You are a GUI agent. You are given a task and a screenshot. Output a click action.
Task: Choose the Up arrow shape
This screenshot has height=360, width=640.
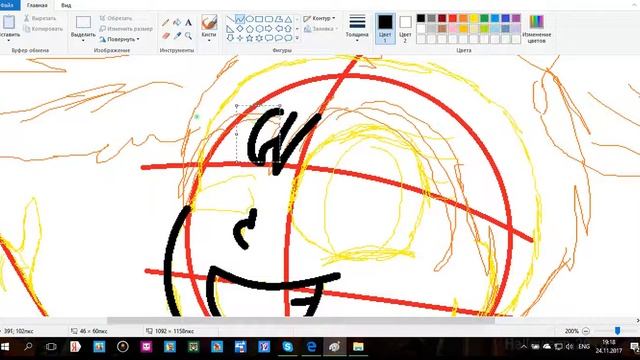(288, 29)
